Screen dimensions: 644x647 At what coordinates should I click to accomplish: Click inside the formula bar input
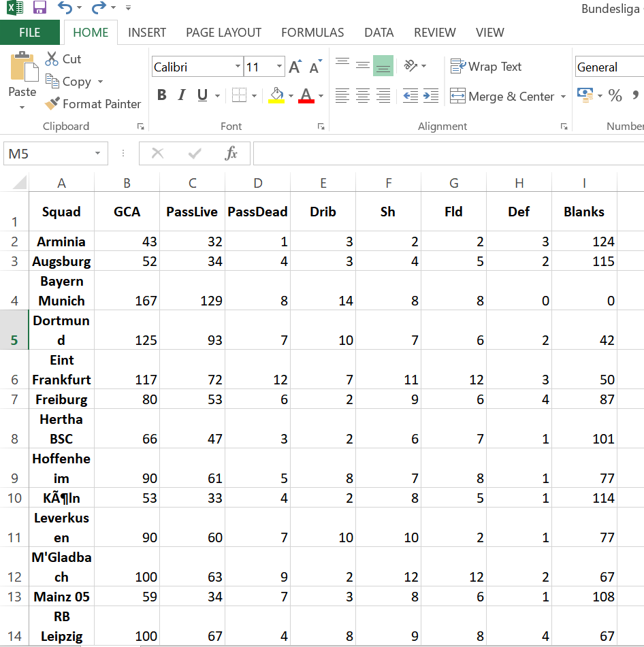[449, 154]
